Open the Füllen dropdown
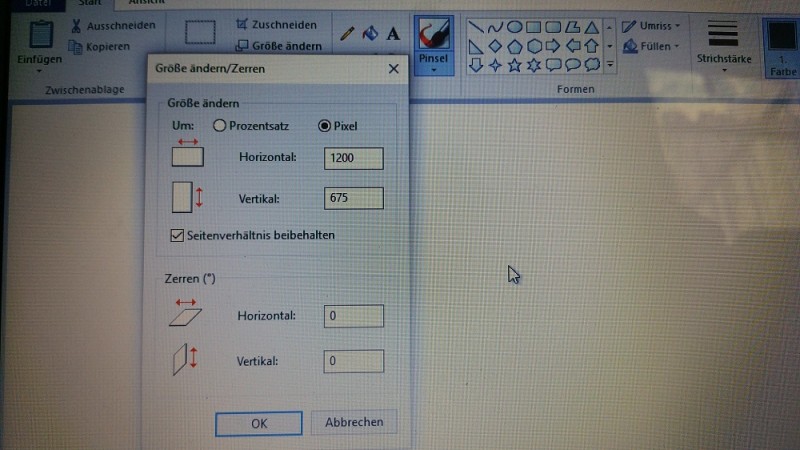Screen dimensions: 800x450 tap(652, 46)
